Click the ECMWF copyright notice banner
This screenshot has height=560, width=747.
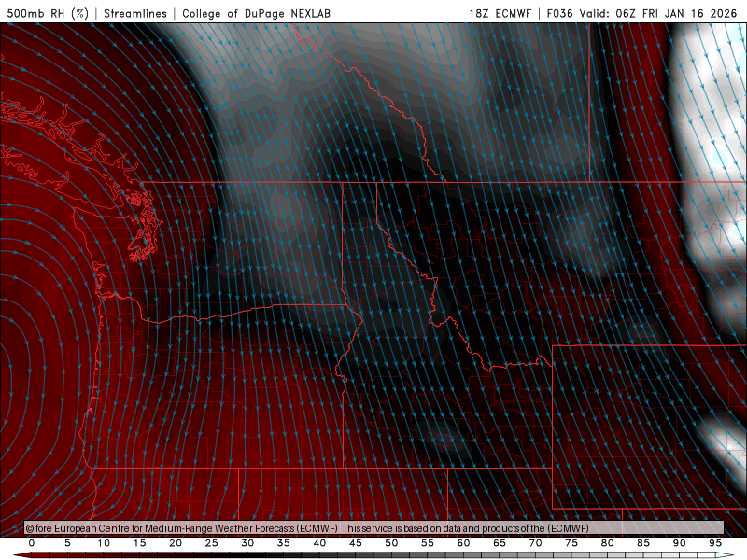click(374, 528)
